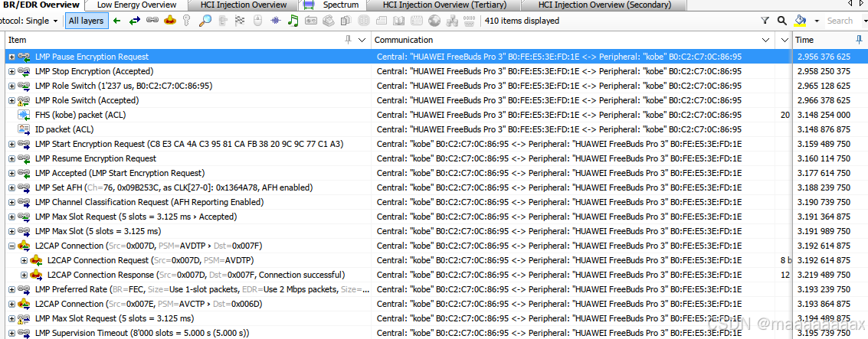Click the time value 3.219 489 750
Viewport: 868px width, 339px height.
(x=824, y=275)
